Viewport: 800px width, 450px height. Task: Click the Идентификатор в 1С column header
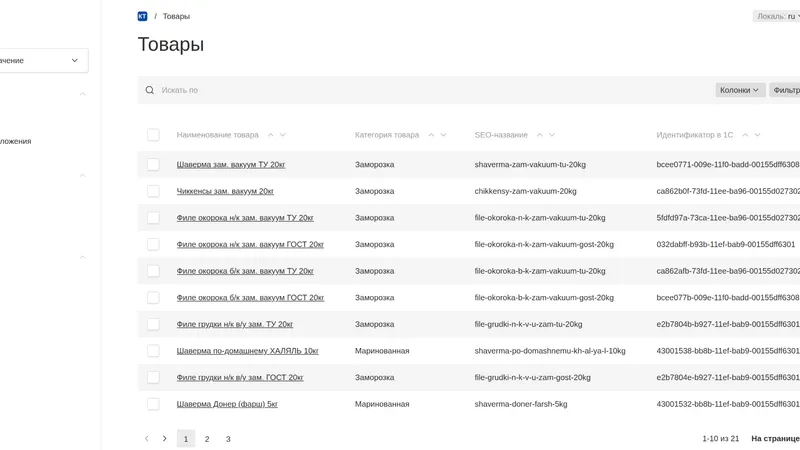click(x=694, y=135)
